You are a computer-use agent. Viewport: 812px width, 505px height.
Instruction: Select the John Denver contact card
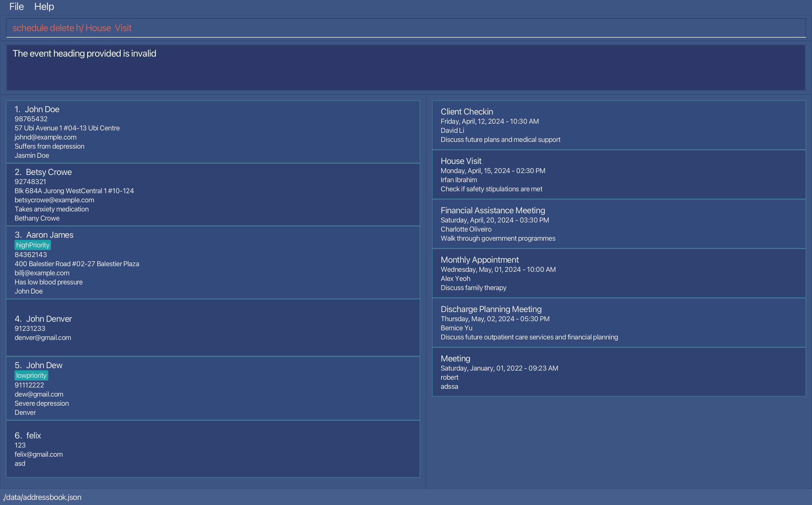click(213, 328)
